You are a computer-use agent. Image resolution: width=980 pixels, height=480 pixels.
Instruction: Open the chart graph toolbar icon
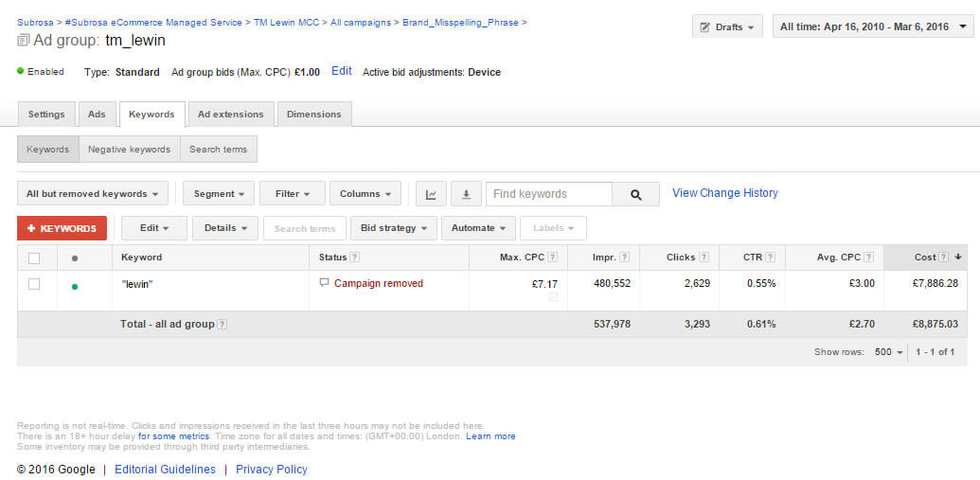click(x=431, y=194)
